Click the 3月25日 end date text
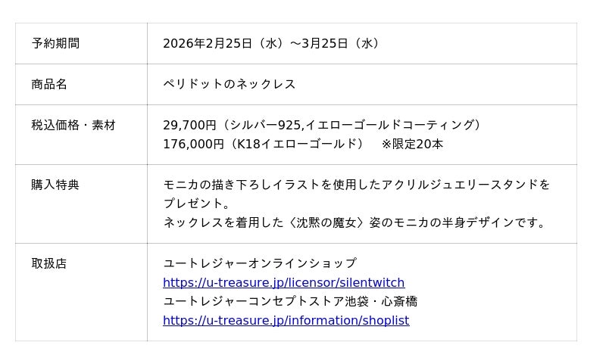This screenshot has width=606, height=364. (x=325, y=43)
